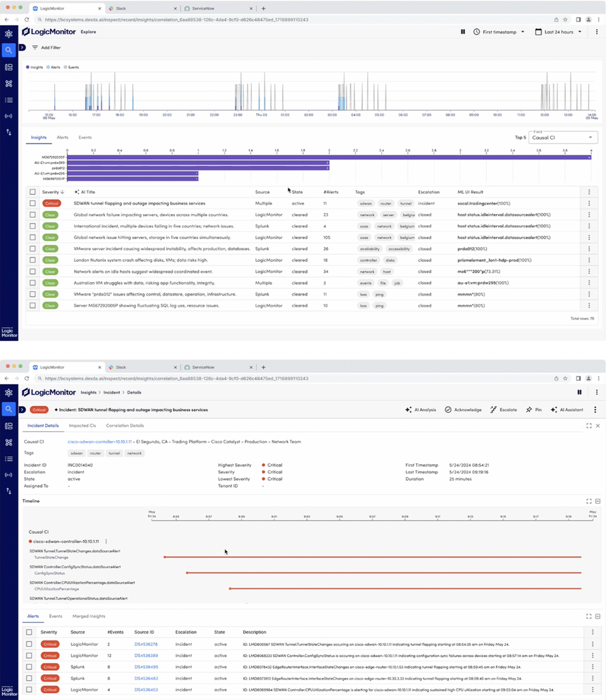Check the alert row with Source ID DS4536278

coord(29,644)
